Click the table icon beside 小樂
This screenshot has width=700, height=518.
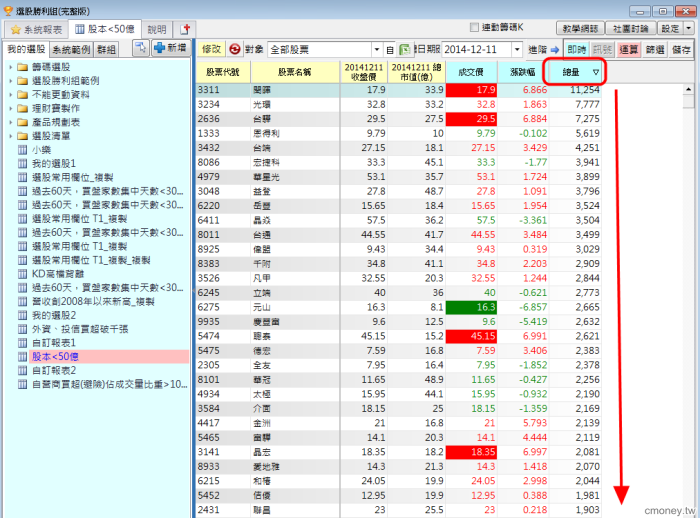(x=22, y=150)
